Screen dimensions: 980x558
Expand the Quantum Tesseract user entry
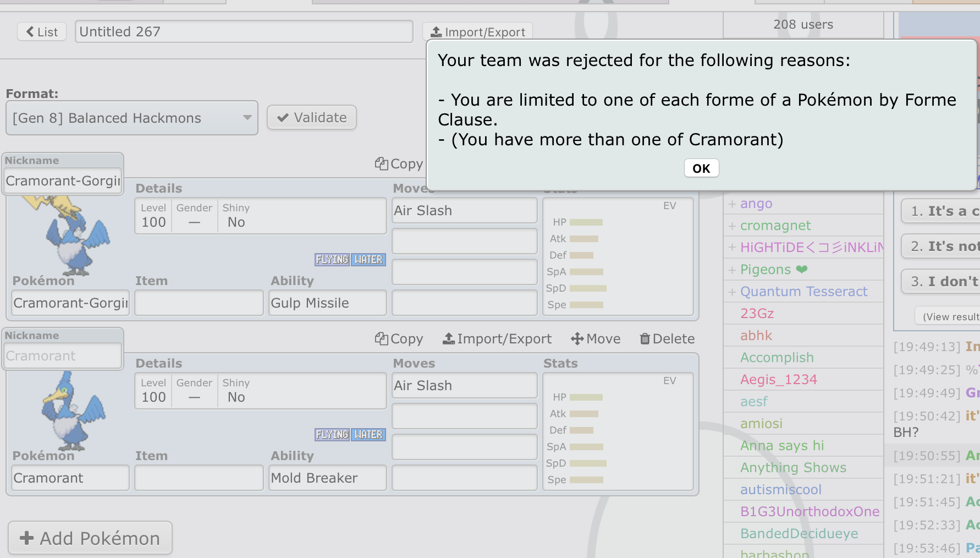click(732, 291)
